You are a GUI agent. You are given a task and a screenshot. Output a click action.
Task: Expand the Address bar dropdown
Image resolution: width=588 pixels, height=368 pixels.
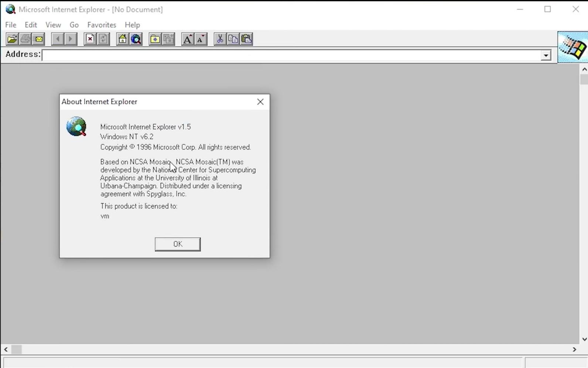tap(546, 55)
